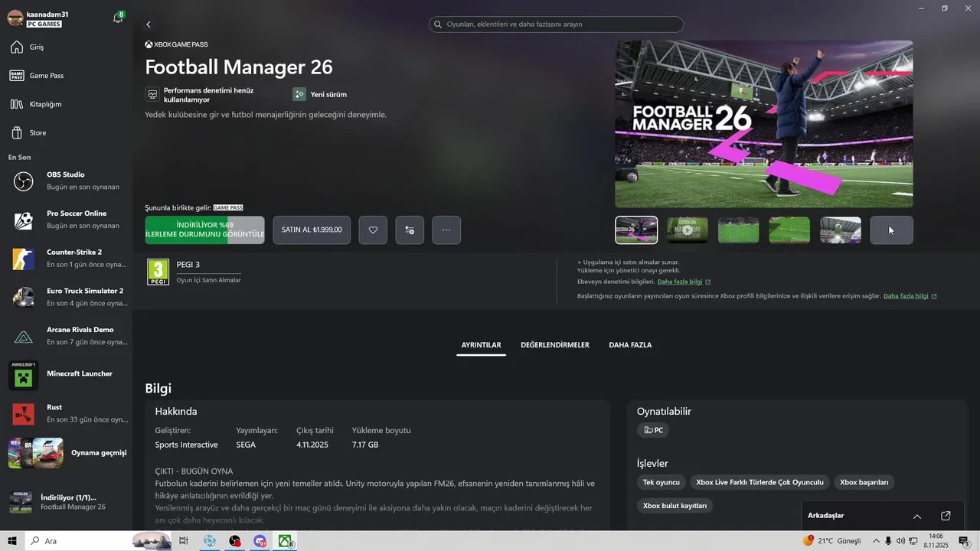
Task: View the Football Manager 26 download queue
Action: [x=66, y=502]
